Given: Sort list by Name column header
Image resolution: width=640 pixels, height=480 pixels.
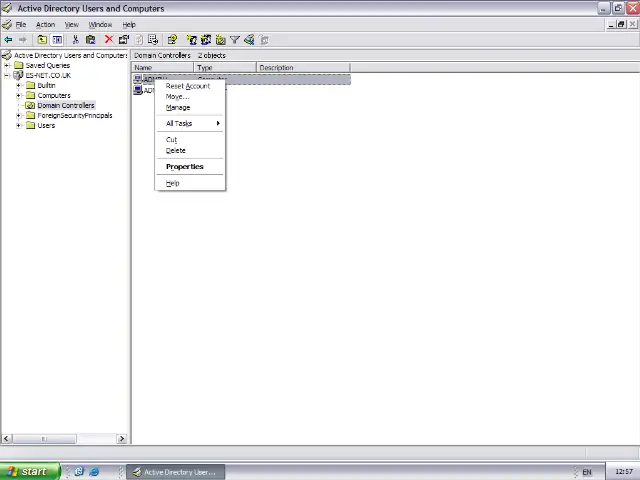Looking at the screenshot, I should pyautogui.click(x=162, y=67).
